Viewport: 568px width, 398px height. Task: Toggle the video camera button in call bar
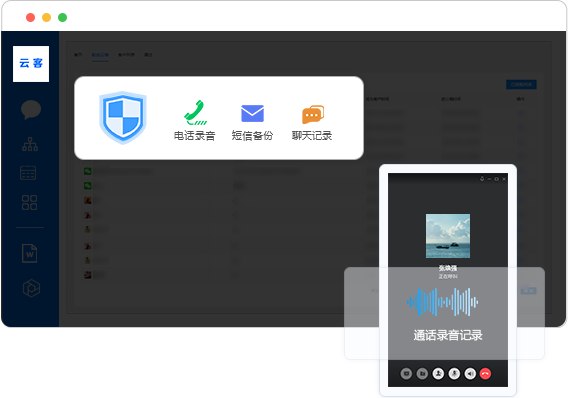tap(406, 373)
